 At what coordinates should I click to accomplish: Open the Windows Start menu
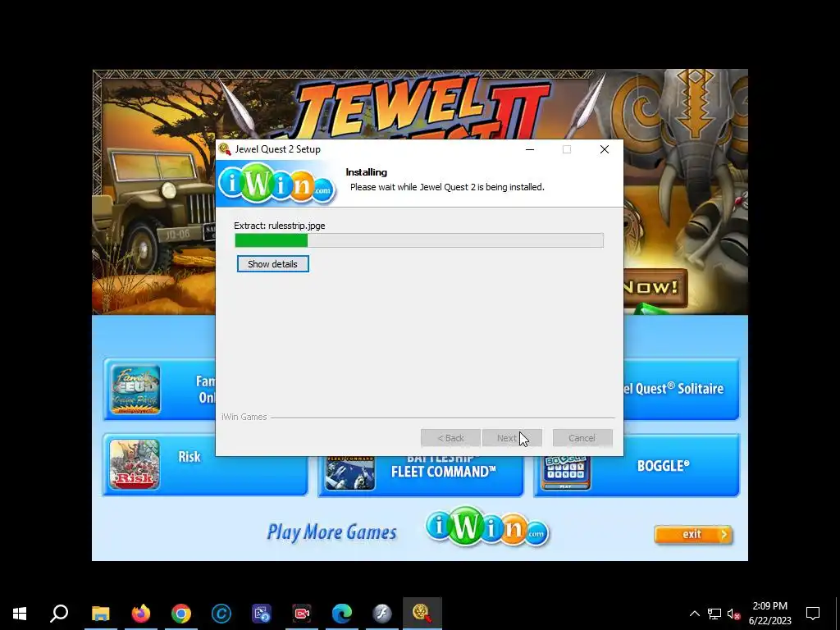pyautogui.click(x=20, y=614)
